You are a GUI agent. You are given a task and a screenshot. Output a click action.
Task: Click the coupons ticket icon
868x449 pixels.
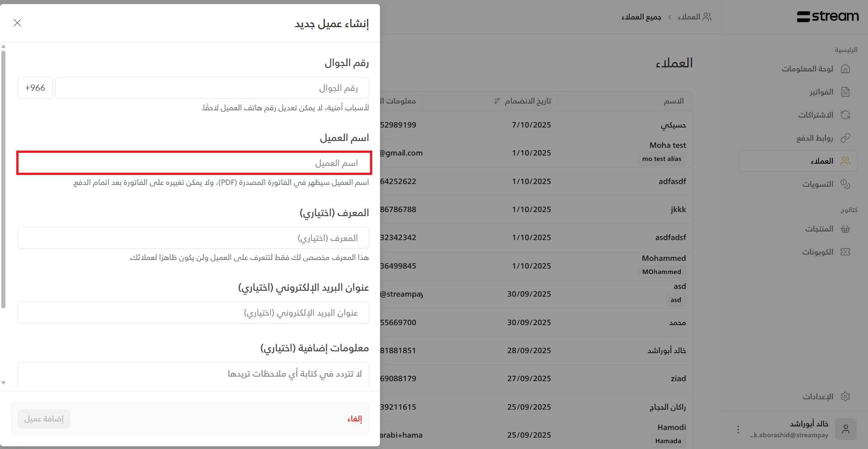coord(845,252)
